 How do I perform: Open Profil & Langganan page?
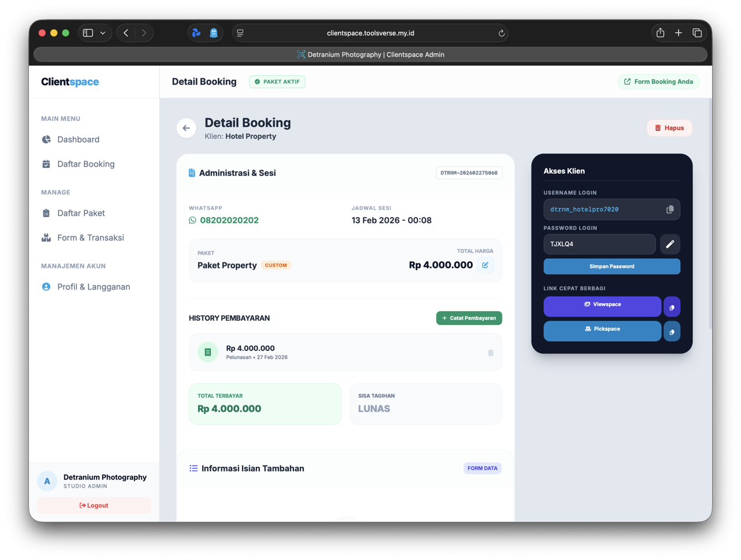(93, 287)
